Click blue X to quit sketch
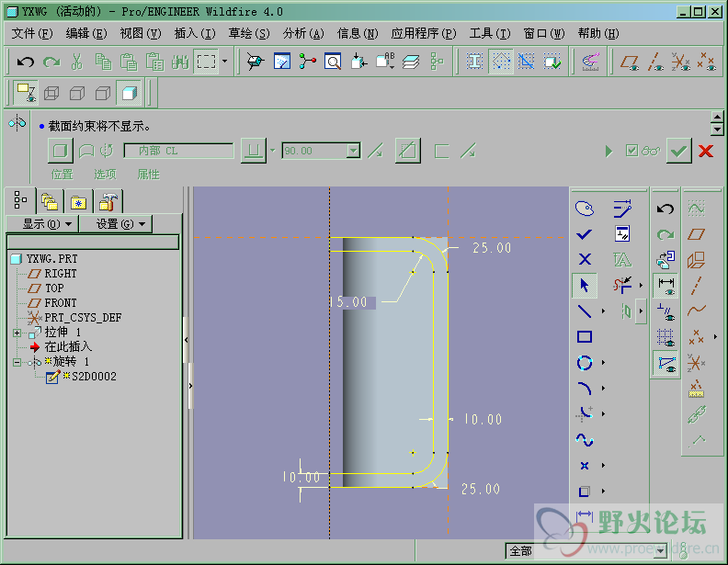This screenshot has height=565, width=728. [x=585, y=259]
